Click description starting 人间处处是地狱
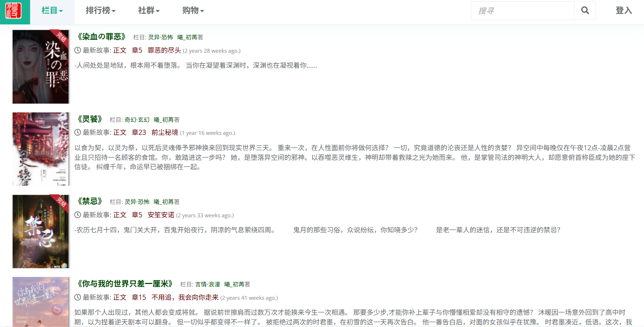This screenshot has height=327, width=644. tap(196, 65)
